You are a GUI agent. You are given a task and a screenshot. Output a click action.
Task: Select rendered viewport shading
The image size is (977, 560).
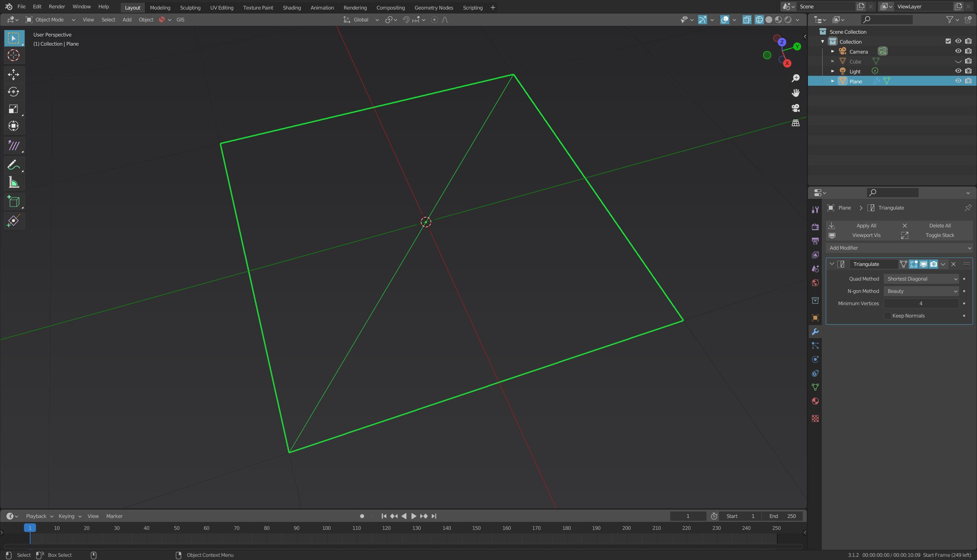[788, 19]
